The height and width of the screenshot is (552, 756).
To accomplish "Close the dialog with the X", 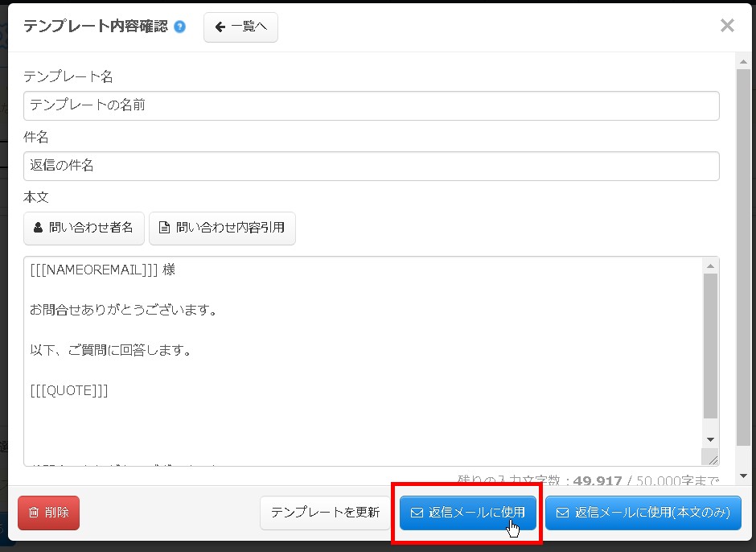I will click(727, 25).
